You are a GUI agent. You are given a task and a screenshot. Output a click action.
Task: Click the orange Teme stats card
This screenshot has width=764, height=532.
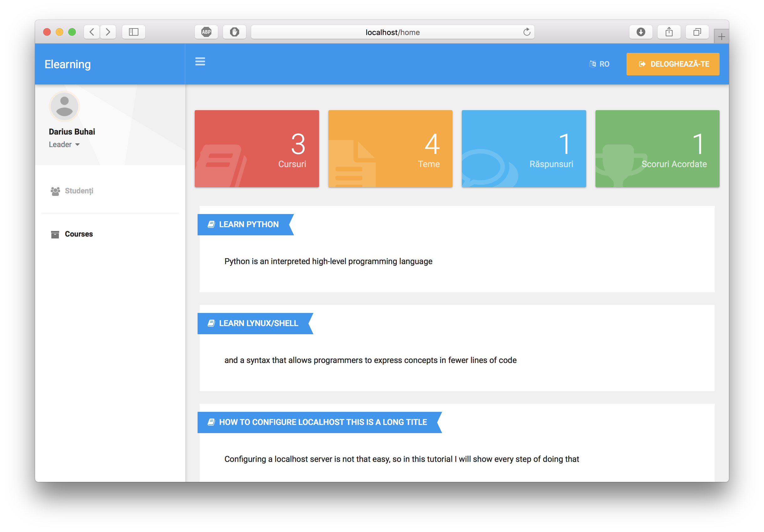point(390,149)
